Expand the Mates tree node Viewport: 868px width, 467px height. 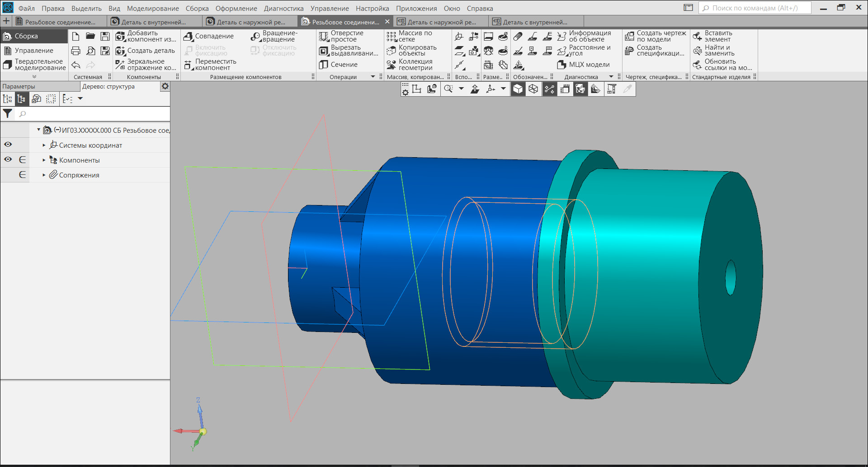[x=44, y=175]
